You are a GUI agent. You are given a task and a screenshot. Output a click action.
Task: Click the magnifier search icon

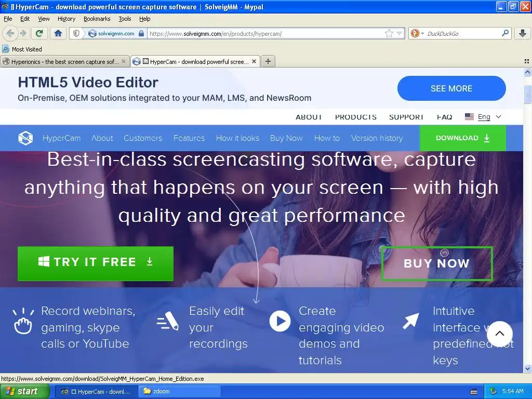point(505,33)
